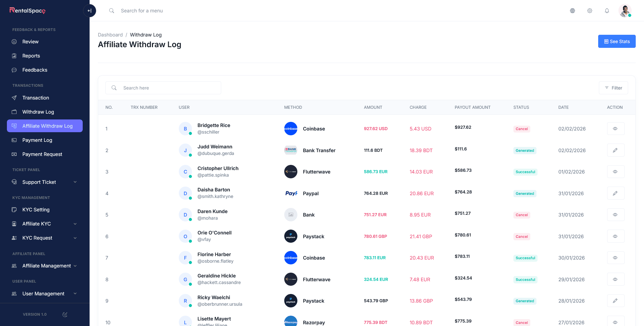Click edit pencil for Judd Weimann row

(x=615, y=150)
